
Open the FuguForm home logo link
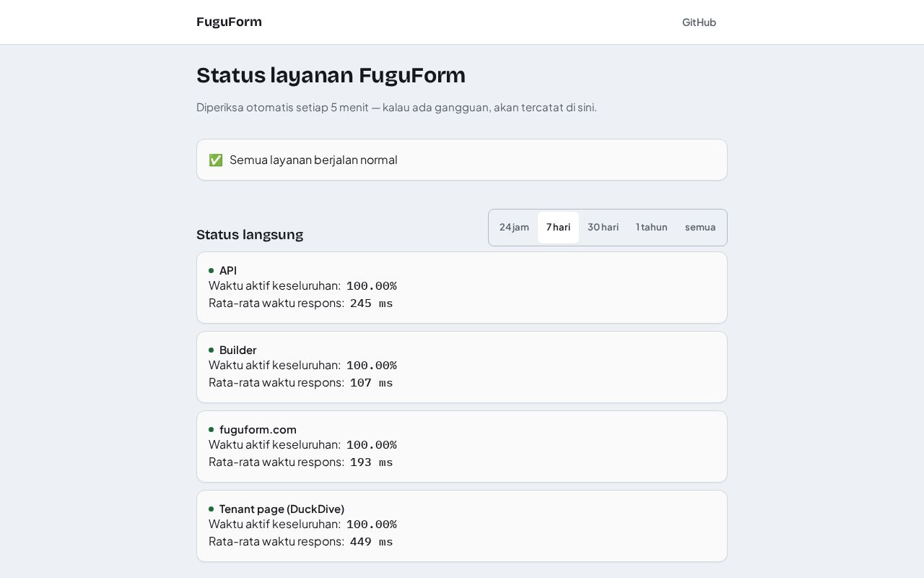pyautogui.click(x=229, y=22)
